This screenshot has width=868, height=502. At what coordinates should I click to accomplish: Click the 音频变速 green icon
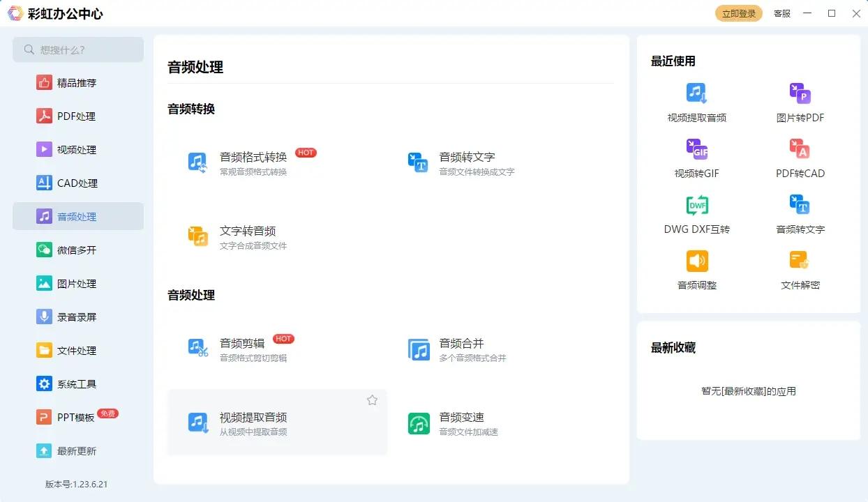[419, 423]
